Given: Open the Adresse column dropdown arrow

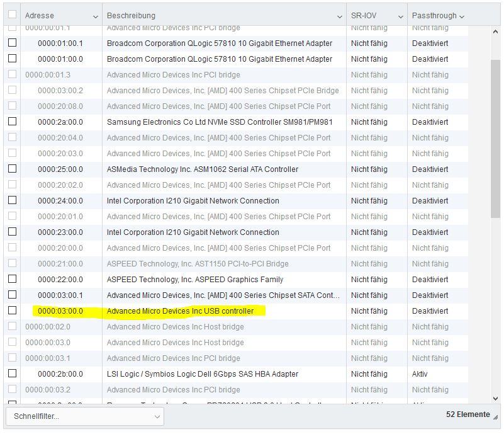Looking at the screenshot, I should (96, 16).
